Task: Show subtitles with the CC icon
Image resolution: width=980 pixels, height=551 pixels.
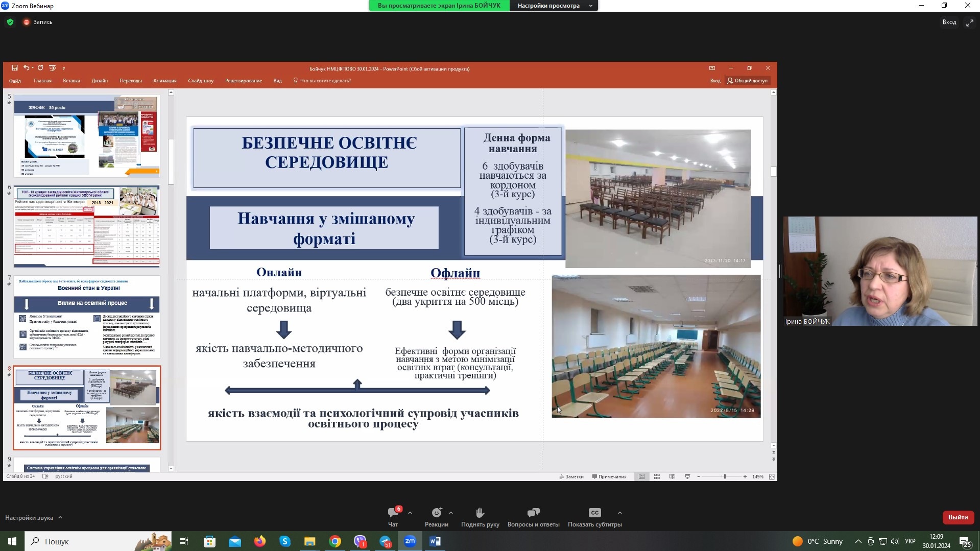Action: click(594, 513)
